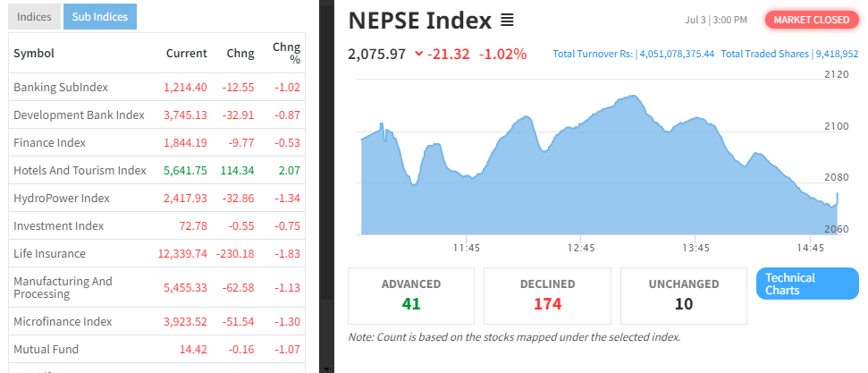Sort by the Chng % column header

click(x=288, y=54)
